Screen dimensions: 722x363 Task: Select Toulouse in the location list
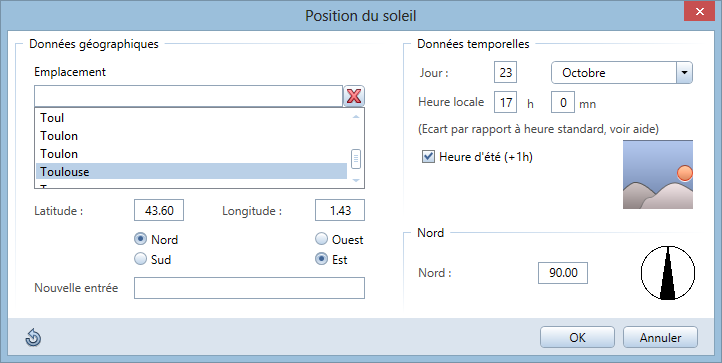(x=191, y=171)
